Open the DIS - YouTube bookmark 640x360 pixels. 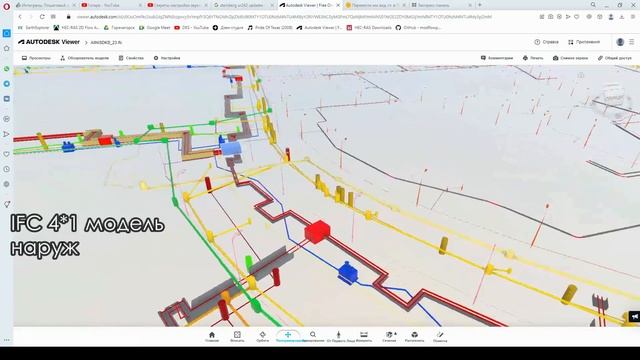(x=191, y=28)
